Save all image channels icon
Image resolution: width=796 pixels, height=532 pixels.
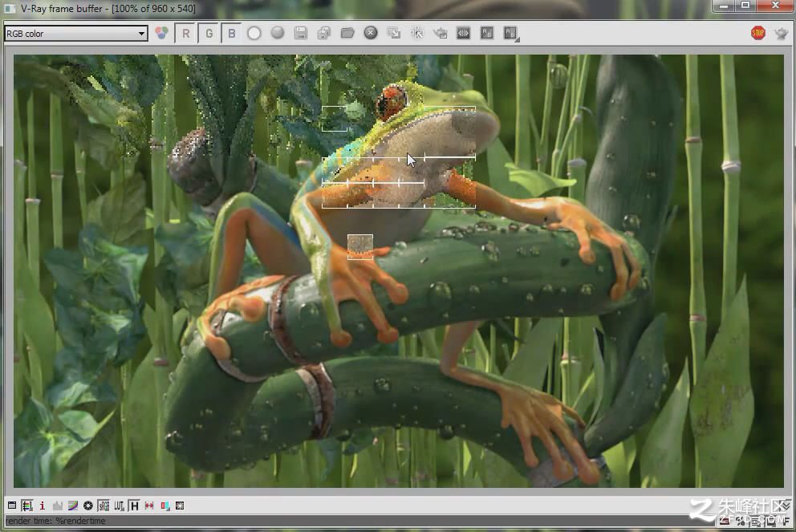point(324,34)
